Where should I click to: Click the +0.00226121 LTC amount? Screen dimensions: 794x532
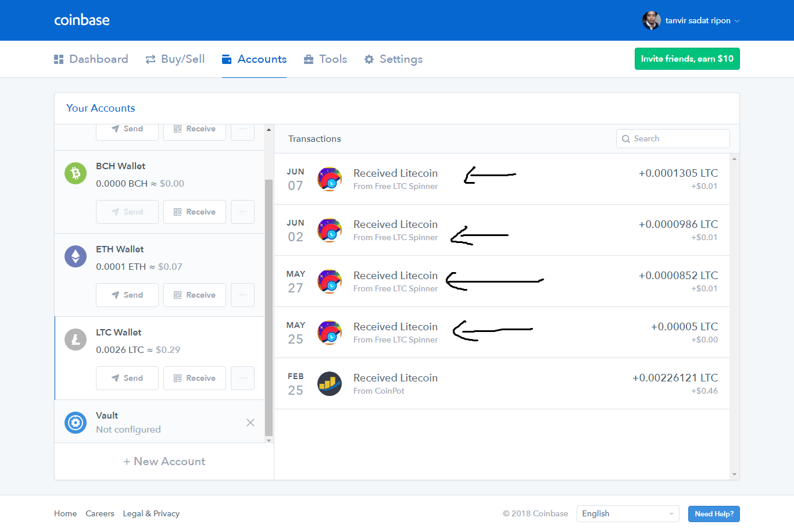click(675, 378)
